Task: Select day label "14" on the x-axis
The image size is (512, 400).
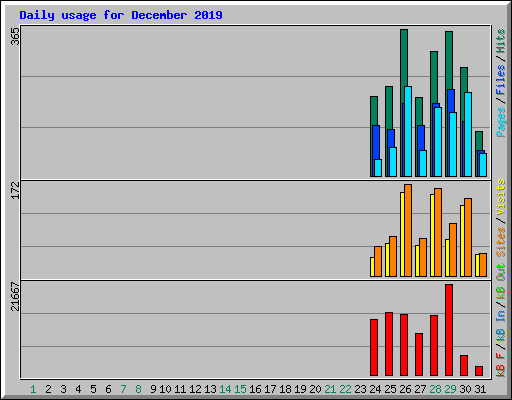Action: click(x=225, y=389)
